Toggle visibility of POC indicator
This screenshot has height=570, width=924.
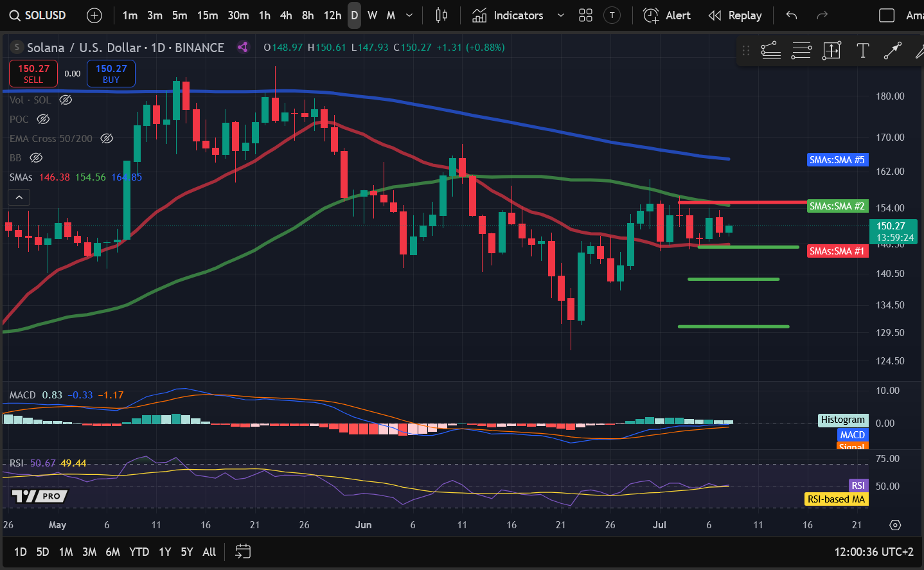click(x=43, y=119)
